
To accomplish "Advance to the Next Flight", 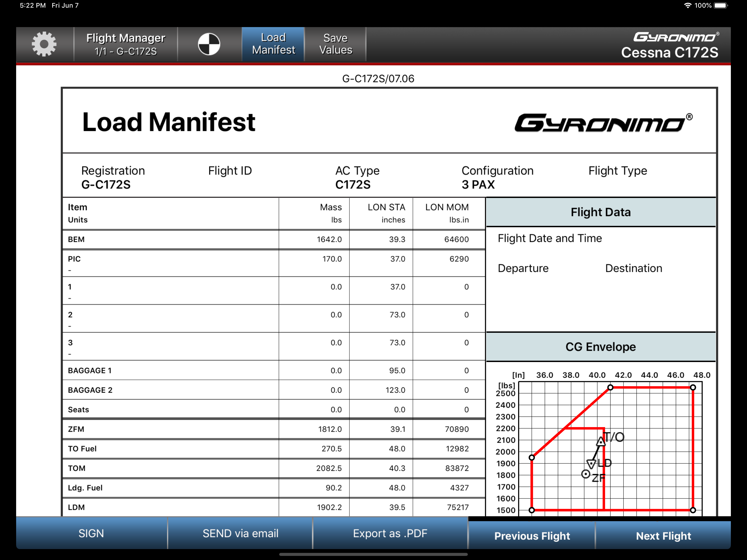I will click(x=663, y=536).
